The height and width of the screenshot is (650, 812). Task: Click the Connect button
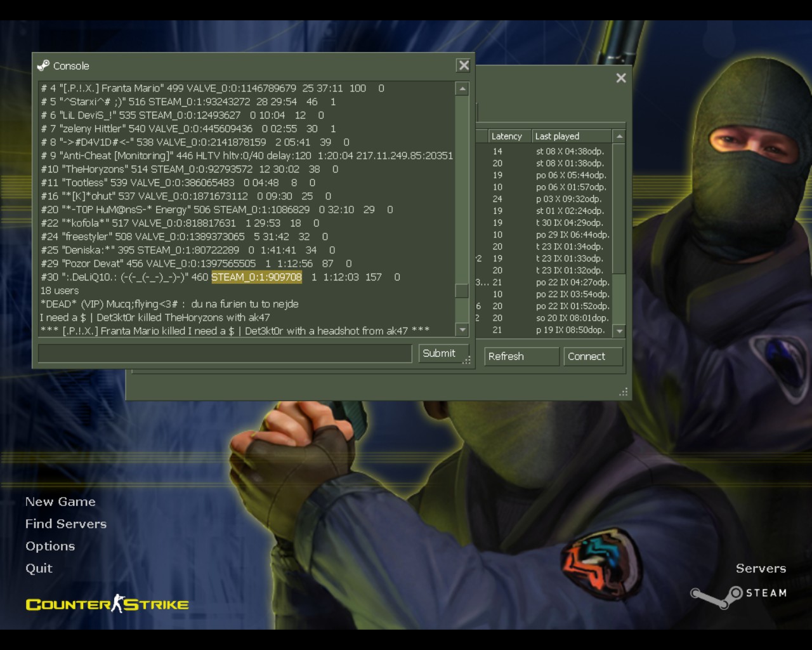tap(593, 356)
